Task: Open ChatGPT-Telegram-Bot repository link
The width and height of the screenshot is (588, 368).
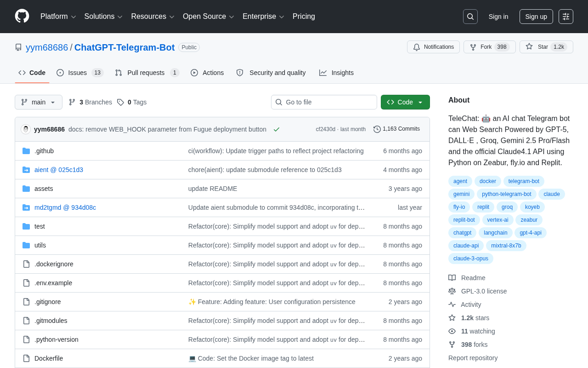Action: click(x=124, y=47)
